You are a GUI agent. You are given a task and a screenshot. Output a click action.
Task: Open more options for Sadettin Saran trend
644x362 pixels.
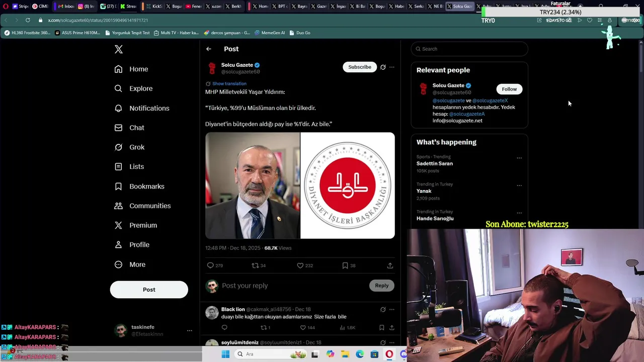[519, 158]
